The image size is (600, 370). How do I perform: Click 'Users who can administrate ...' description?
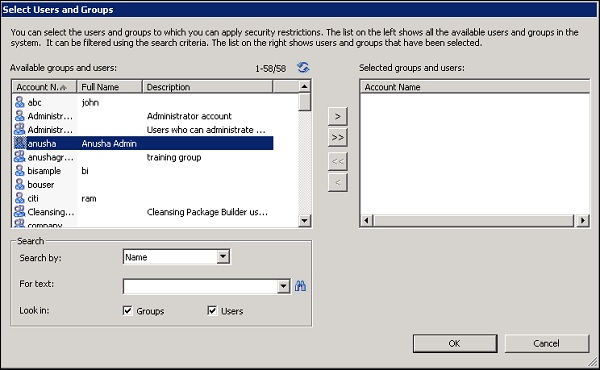(206, 130)
